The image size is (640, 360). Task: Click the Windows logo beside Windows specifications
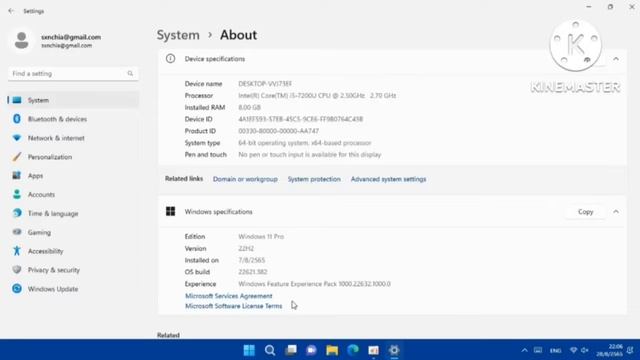point(170,211)
